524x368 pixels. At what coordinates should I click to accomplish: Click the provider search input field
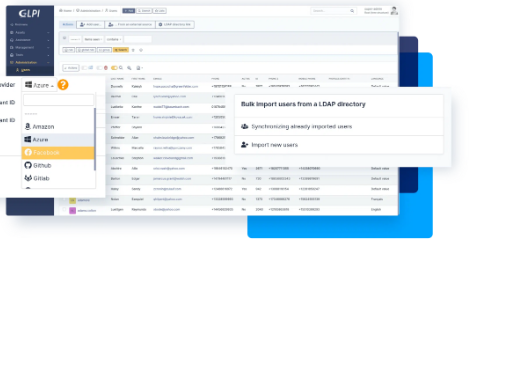[x=58, y=100]
